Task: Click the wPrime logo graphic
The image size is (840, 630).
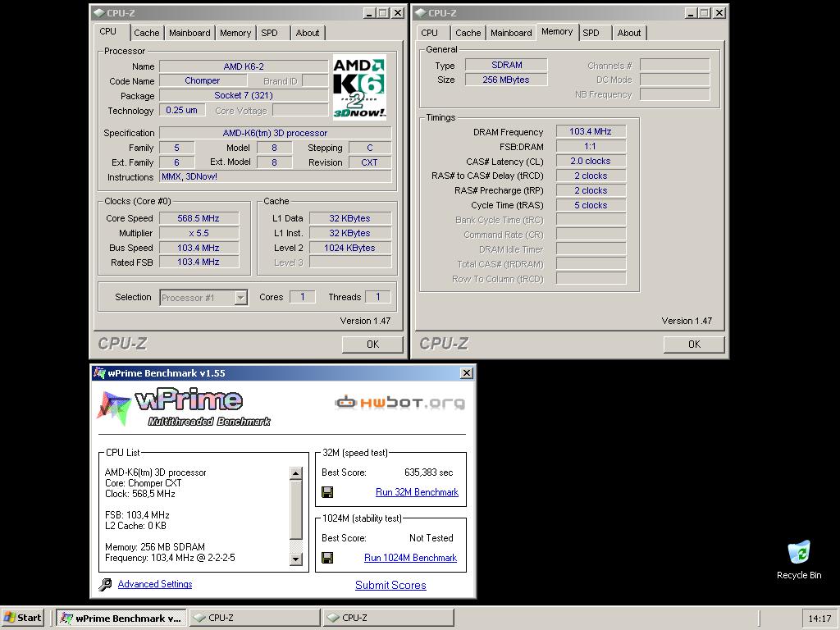Action: point(183,407)
